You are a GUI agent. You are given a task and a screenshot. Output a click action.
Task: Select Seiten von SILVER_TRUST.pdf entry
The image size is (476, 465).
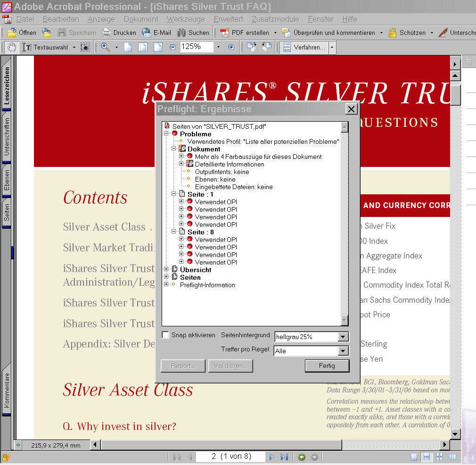(x=219, y=126)
